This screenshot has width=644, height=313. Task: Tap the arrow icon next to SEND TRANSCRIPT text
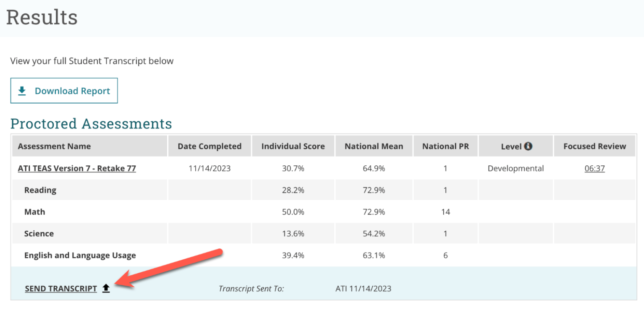(106, 288)
